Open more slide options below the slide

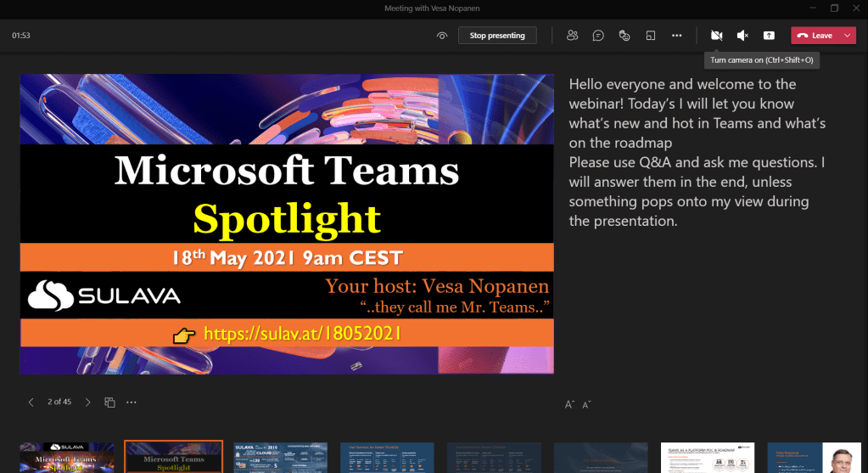132,403
